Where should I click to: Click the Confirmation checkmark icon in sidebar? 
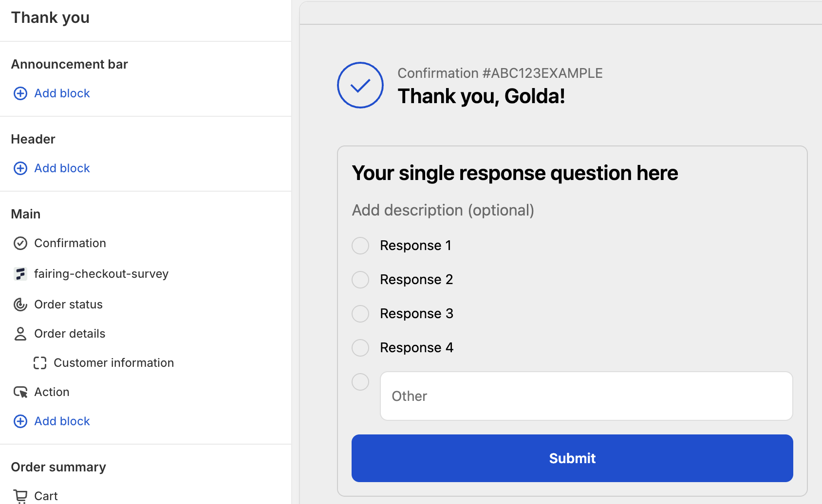(20, 243)
